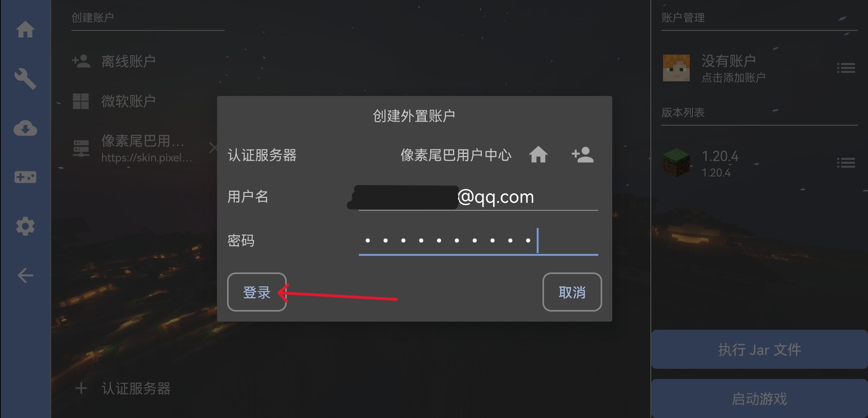Open list menu for version 1.20.4
Viewport: 868px width, 418px height.
tap(846, 163)
